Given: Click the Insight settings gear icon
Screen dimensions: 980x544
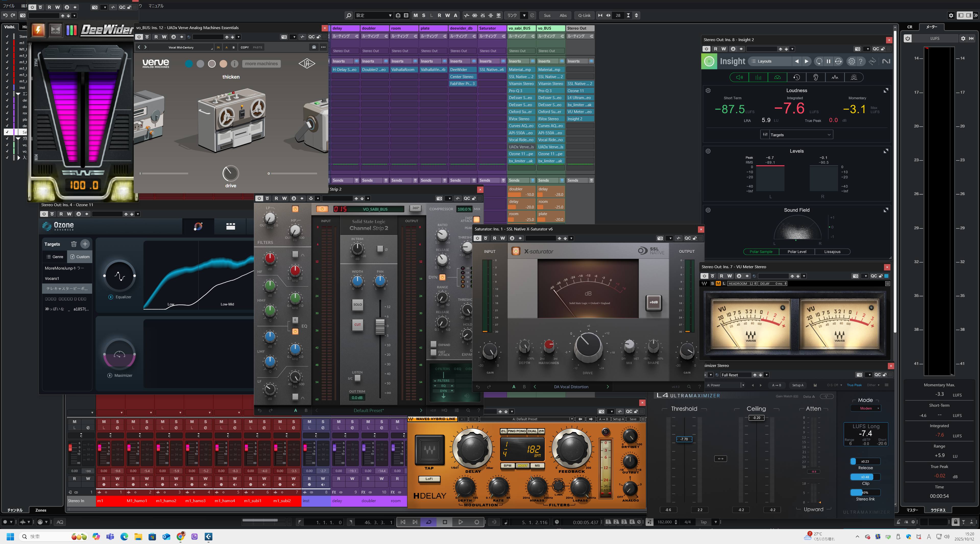Looking at the screenshot, I should coord(851,61).
